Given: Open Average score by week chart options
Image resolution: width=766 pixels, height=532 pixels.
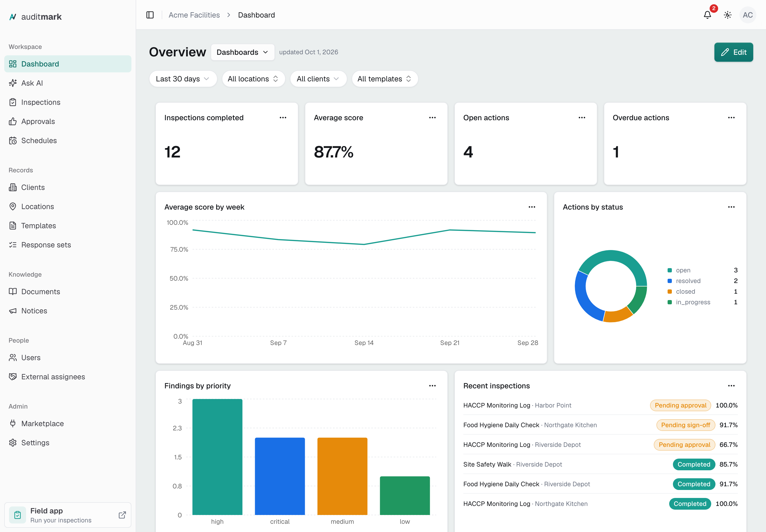Looking at the screenshot, I should 532,207.
